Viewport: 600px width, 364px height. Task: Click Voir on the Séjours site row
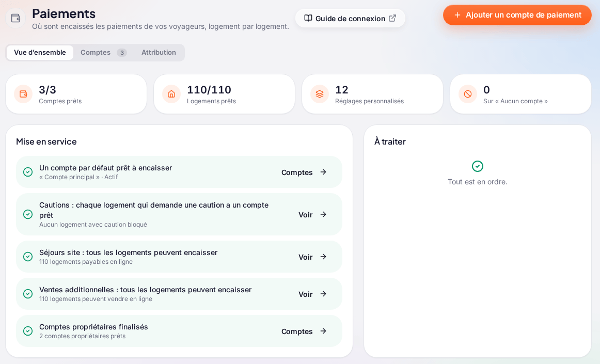[x=312, y=257]
